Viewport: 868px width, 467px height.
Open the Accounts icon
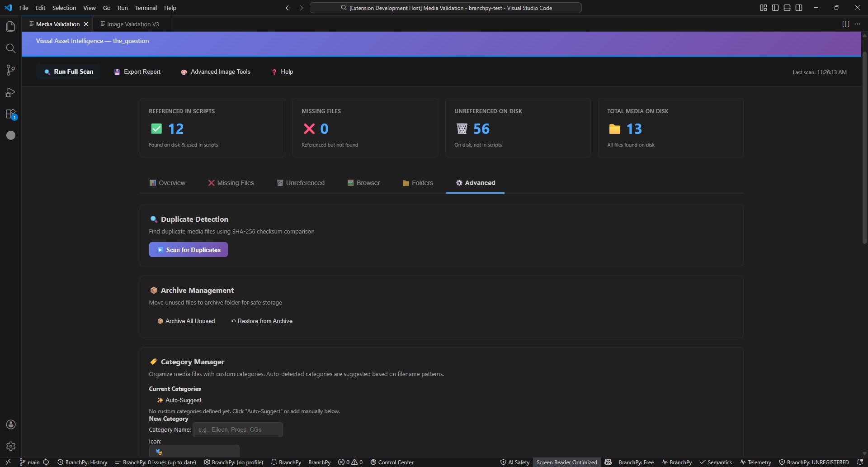coord(11,424)
